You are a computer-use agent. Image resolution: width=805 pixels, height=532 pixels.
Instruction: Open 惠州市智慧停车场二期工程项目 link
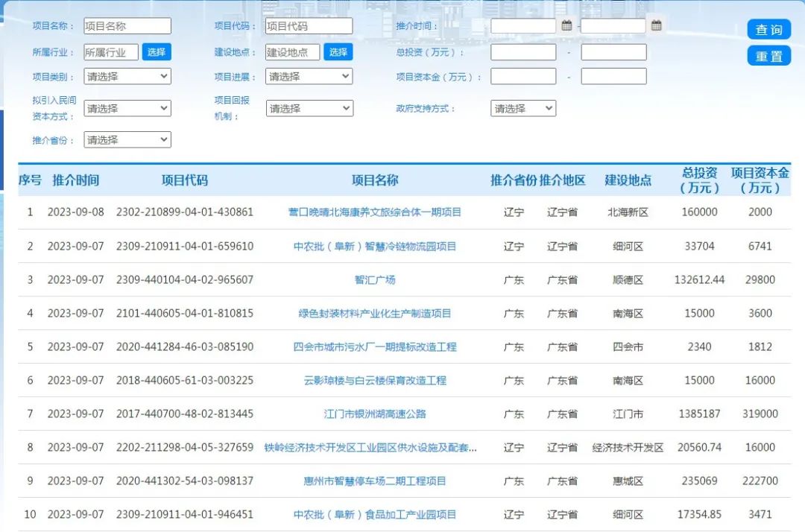(375, 481)
